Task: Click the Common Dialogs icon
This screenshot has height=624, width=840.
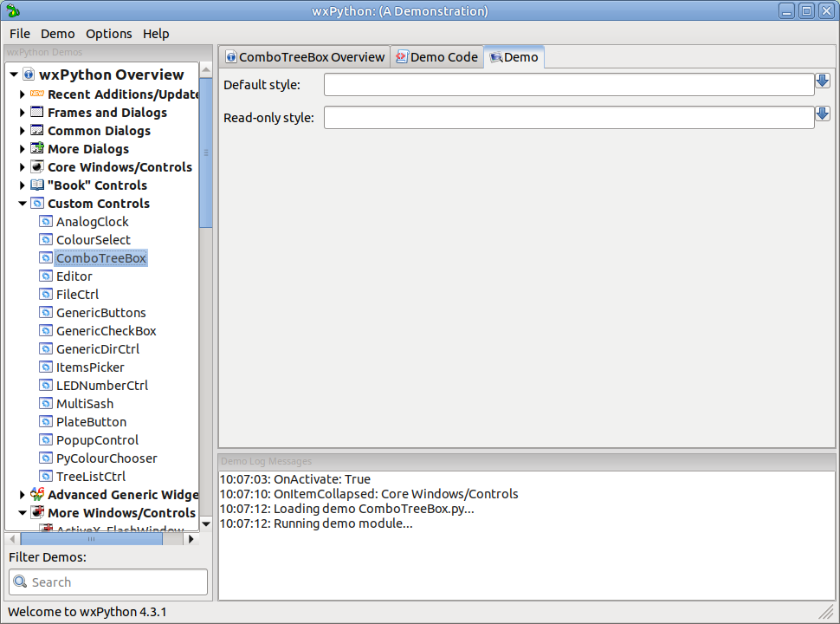Action: tap(37, 130)
